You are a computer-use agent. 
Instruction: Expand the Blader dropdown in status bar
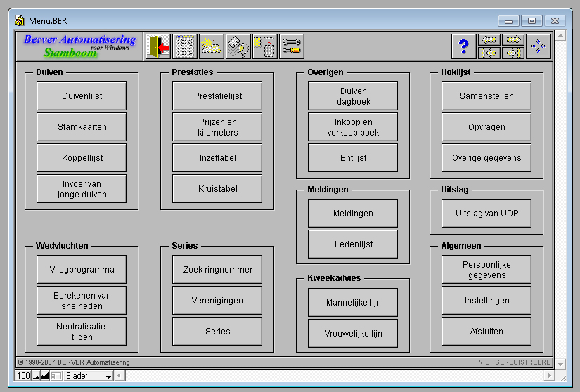[x=108, y=376]
